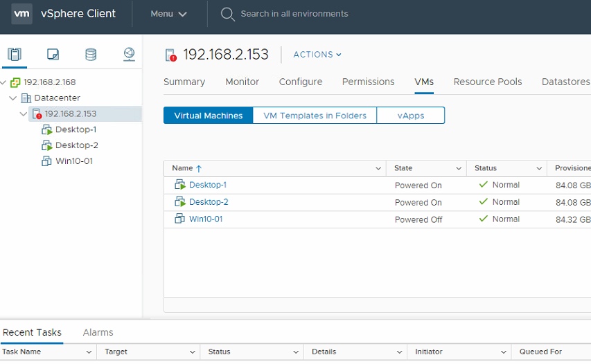Switch to the Summary tab

[184, 82]
